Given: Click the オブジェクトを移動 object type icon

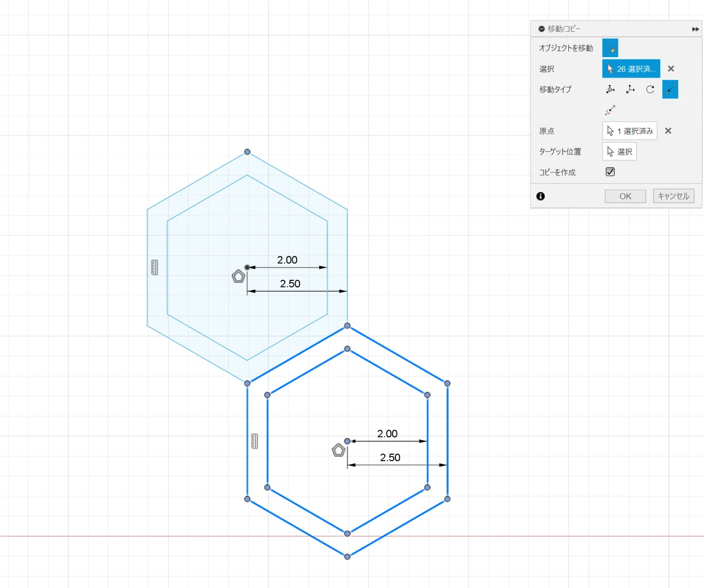Looking at the screenshot, I should [x=610, y=48].
